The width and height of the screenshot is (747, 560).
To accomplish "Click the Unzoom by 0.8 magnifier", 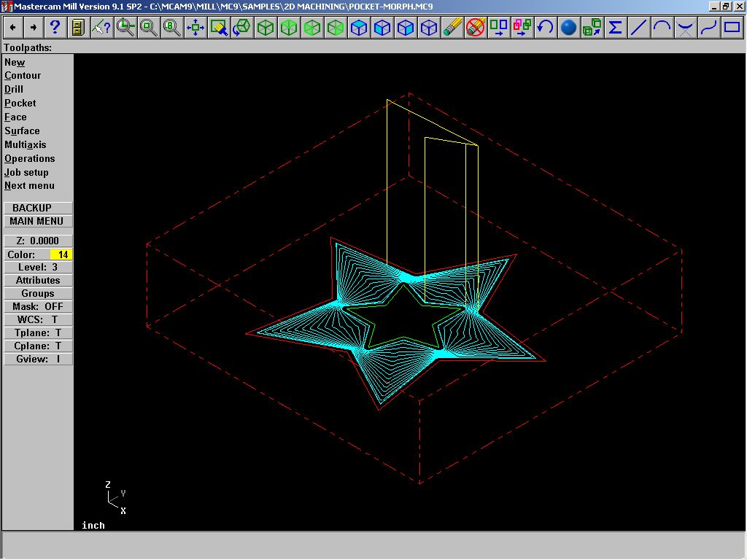I will [172, 28].
